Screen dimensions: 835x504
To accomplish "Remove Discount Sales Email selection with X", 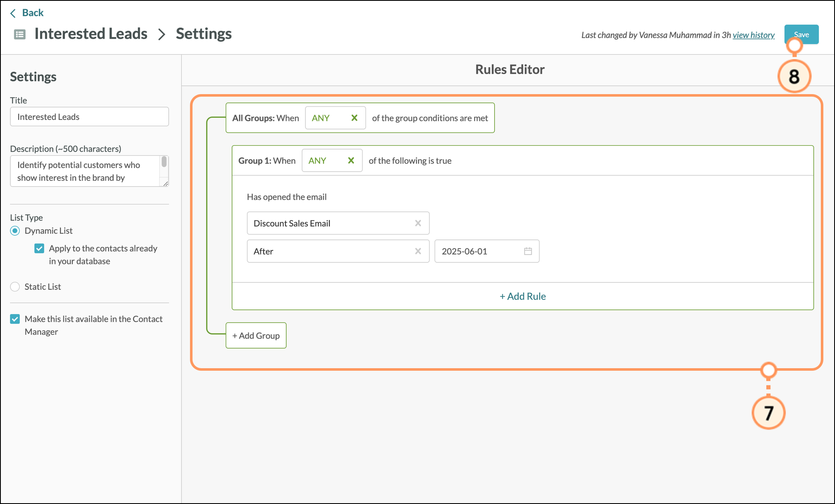I will click(x=418, y=223).
